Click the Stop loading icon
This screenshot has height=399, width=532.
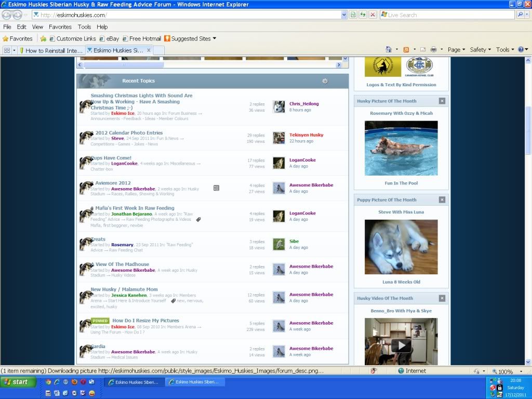point(373,15)
